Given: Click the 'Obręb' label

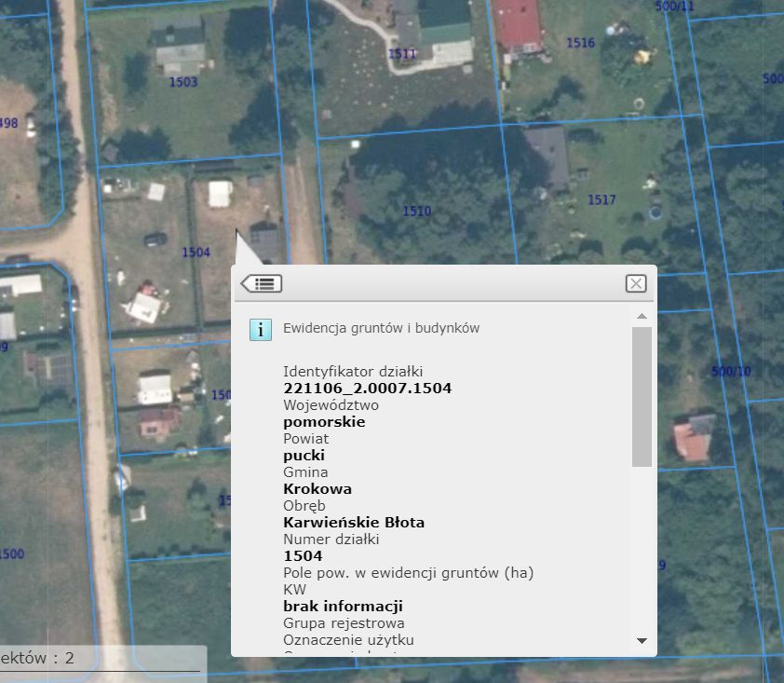Looking at the screenshot, I should point(304,506).
